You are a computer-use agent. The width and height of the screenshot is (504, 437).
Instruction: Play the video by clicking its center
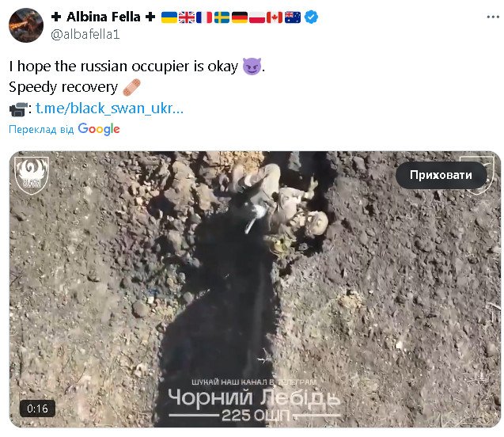pos(255,290)
